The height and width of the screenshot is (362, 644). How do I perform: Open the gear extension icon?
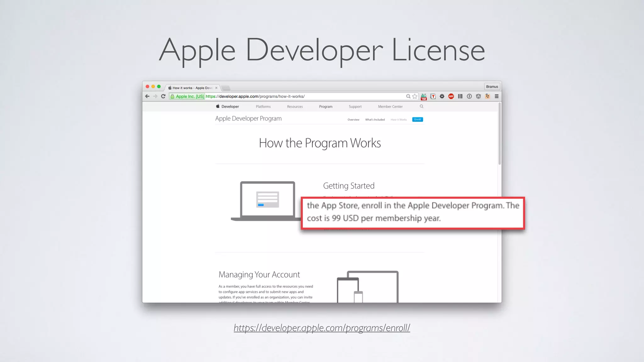point(442,96)
